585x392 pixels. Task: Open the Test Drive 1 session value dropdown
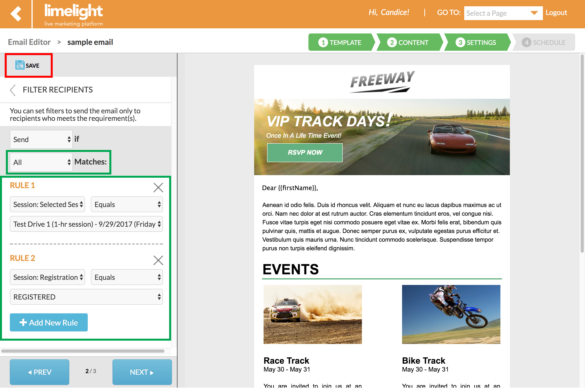pyautogui.click(x=86, y=224)
